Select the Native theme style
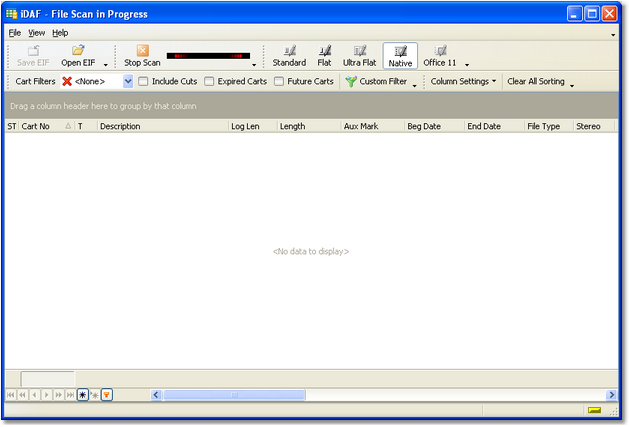 click(x=400, y=56)
